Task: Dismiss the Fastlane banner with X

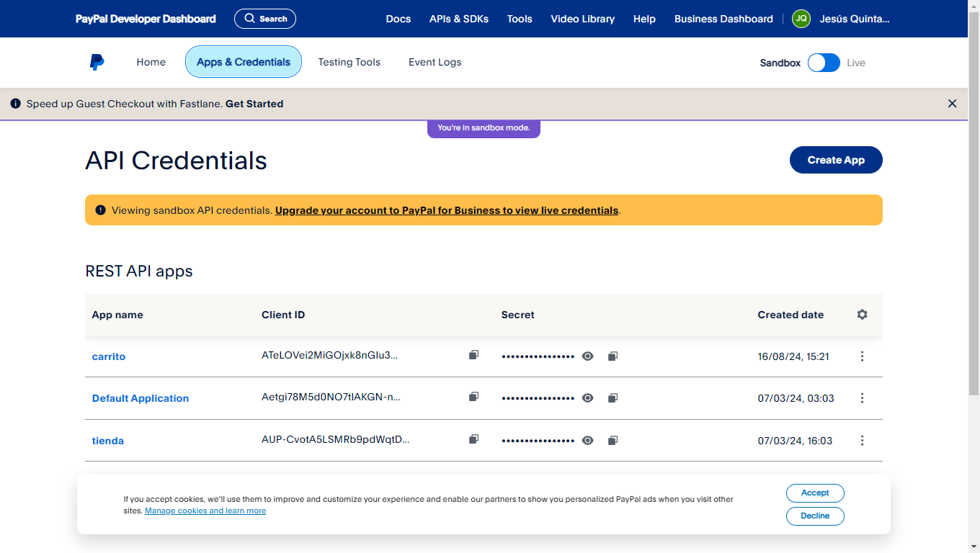Action: [952, 104]
